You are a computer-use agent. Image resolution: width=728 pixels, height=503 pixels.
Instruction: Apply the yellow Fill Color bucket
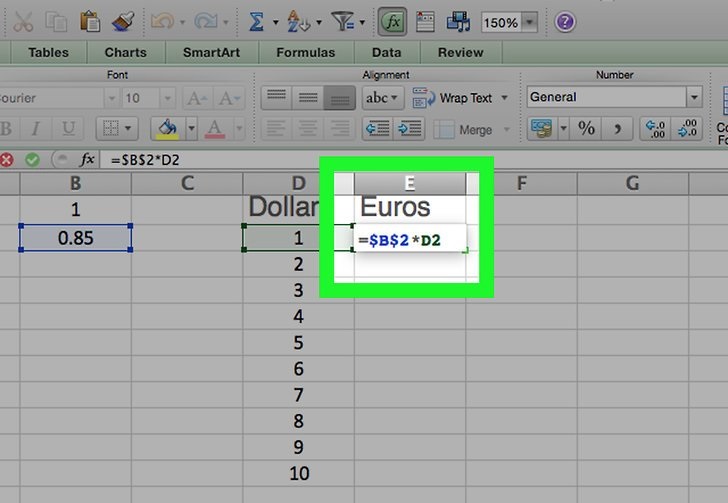coord(168,129)
